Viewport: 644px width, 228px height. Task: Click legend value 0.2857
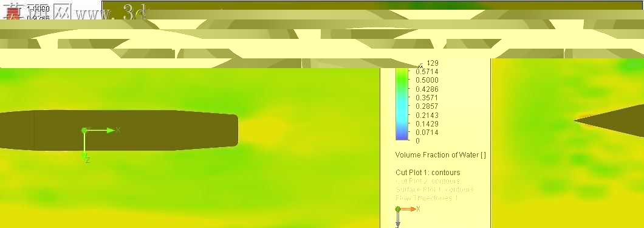tap(426, 106)
